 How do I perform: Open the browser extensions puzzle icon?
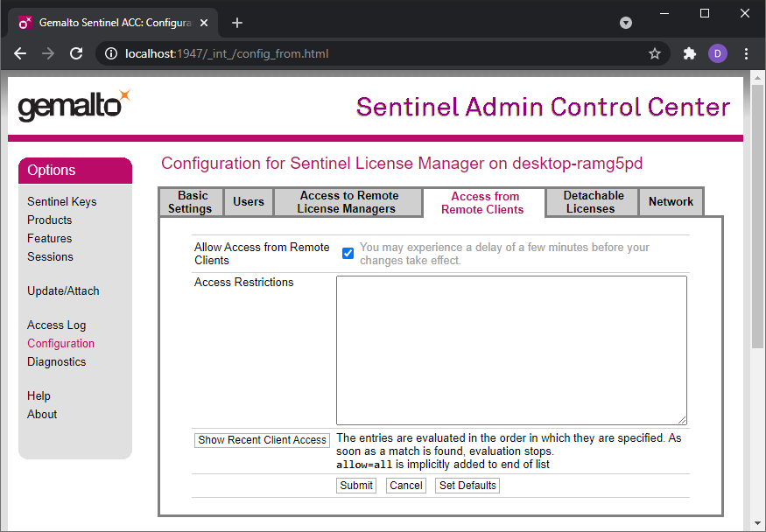tap(687, 53)
